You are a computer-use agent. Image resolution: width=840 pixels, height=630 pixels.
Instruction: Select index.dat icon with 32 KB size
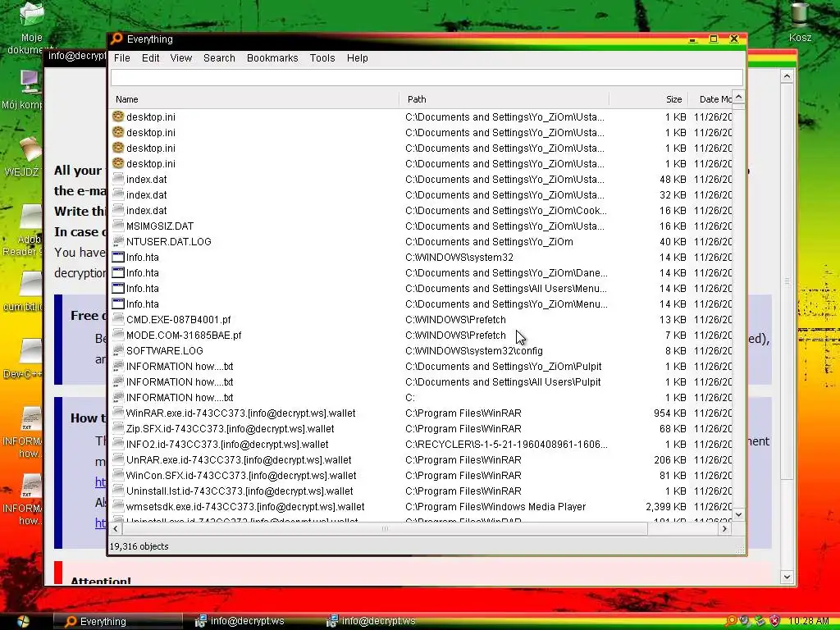pos(118,194)
